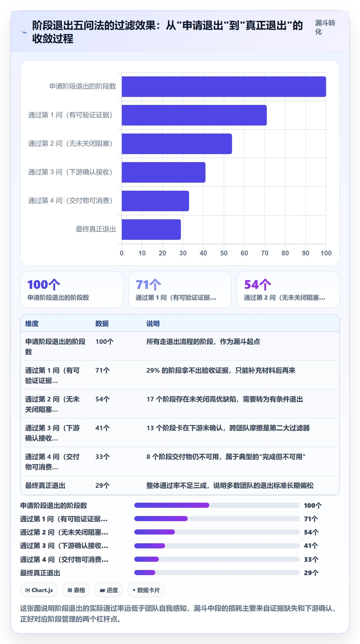Click progress label 最终真正退出

[40, 573]
